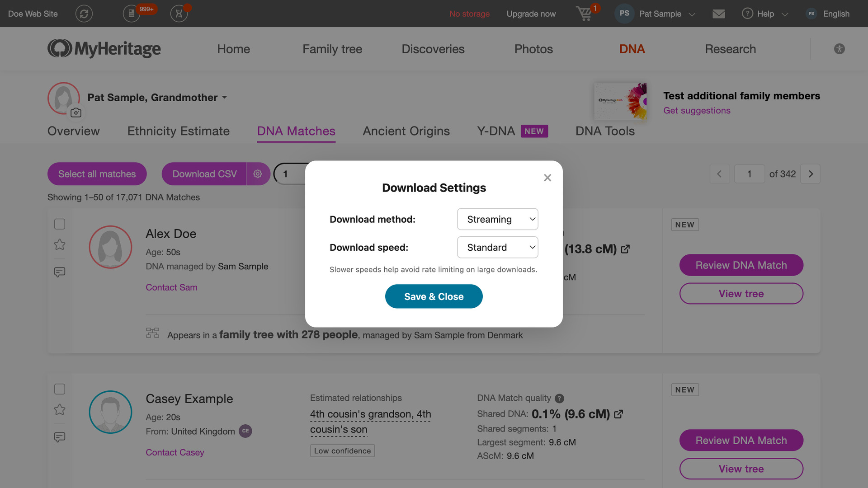The image size is (868, 488).
Task: Click the DNA Match quality help icon
Action: (x=559, y=399)
